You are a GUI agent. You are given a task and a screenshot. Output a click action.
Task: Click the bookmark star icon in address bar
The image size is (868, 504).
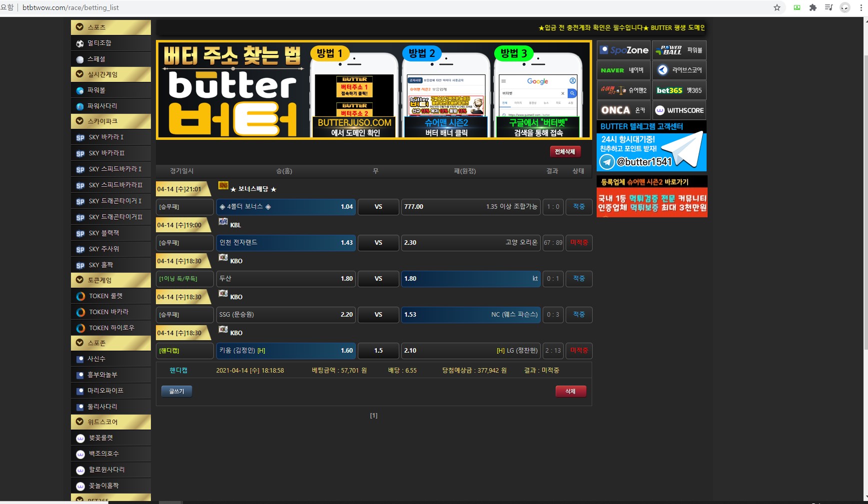[x=777, y=7]
